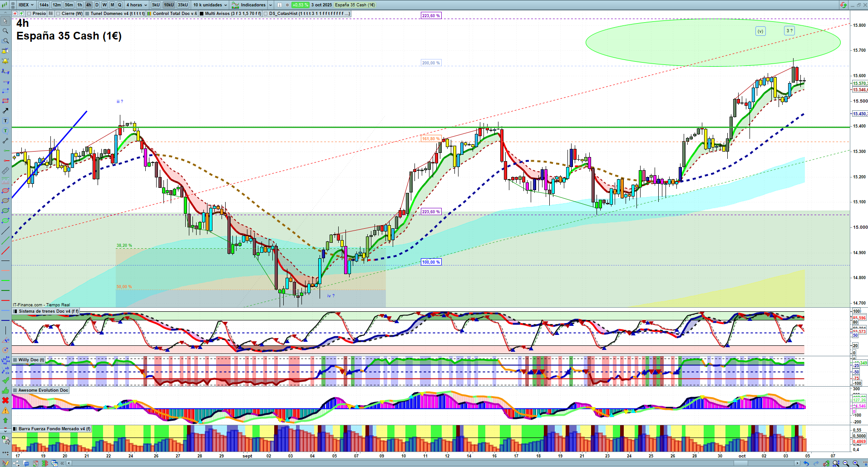Open the 4 horas timeframe dropdown

[x=136, y=5]
